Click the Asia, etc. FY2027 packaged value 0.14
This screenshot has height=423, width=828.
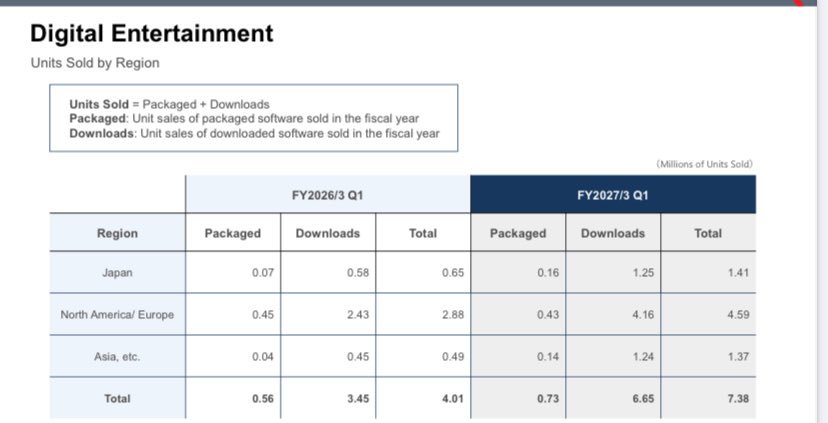(x=548, y=356)
